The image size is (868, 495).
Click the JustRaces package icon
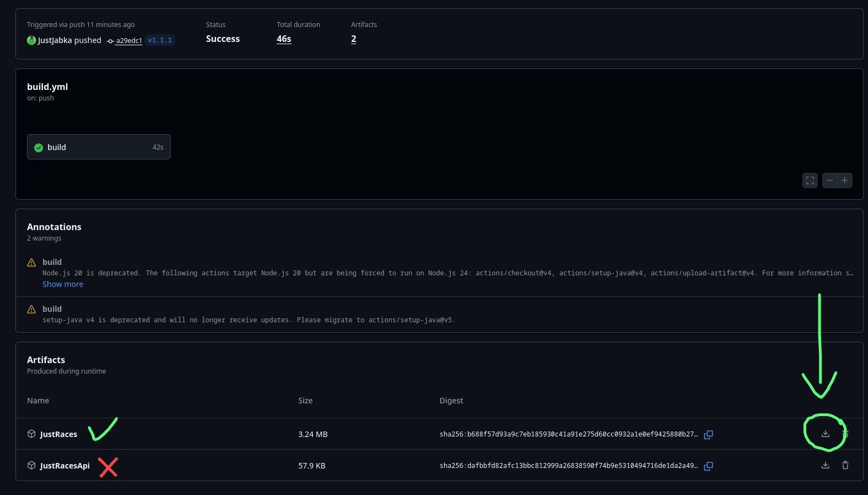(x=31, y=434)
